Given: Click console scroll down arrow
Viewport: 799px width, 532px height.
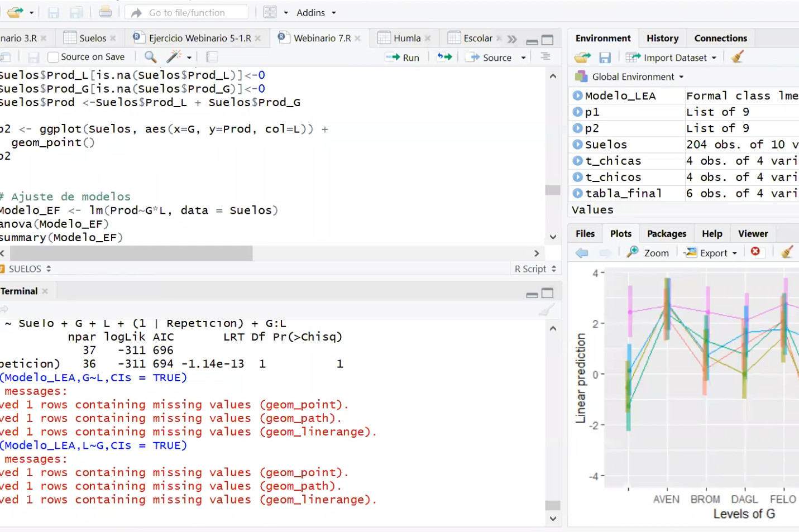Looking at the screenshot, I should click(x=553, y=518).
